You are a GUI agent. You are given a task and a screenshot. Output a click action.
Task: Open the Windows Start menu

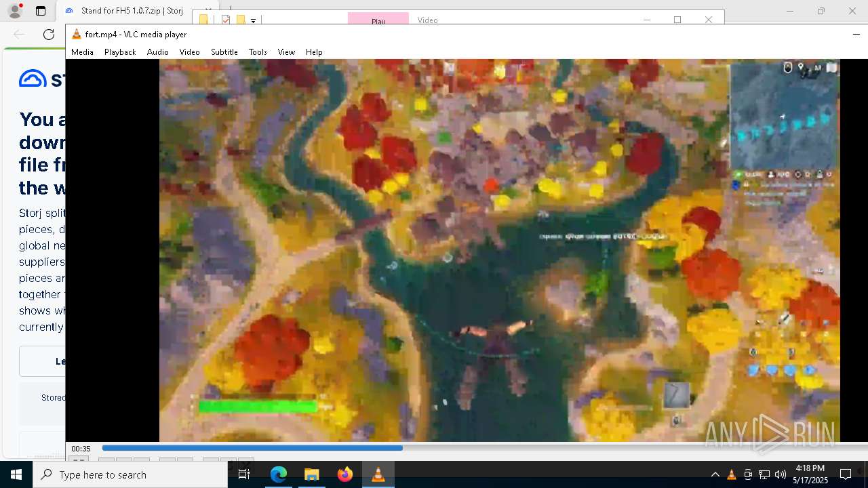coord(16,474)
